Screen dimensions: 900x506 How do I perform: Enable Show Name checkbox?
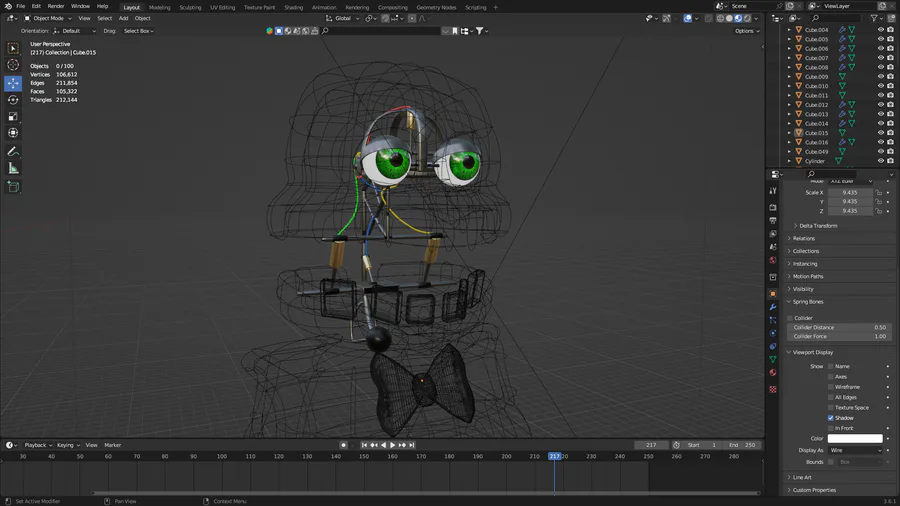831,366
